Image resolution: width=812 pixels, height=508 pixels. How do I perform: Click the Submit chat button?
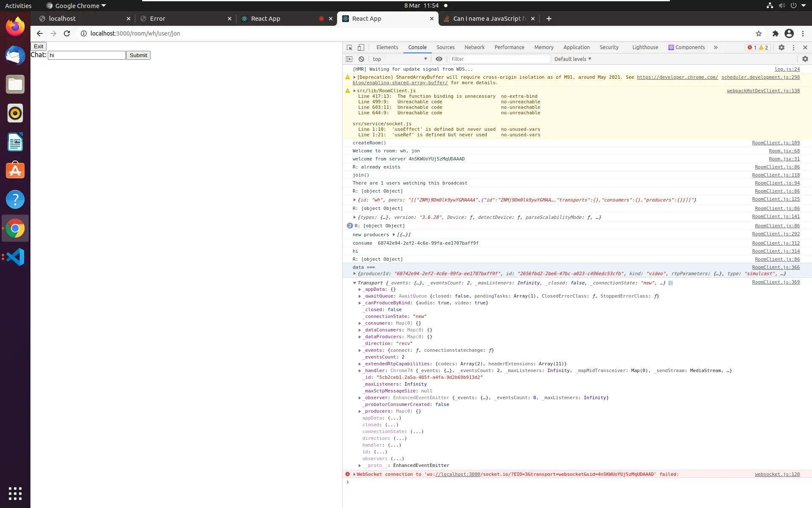(x=138, y=55)
